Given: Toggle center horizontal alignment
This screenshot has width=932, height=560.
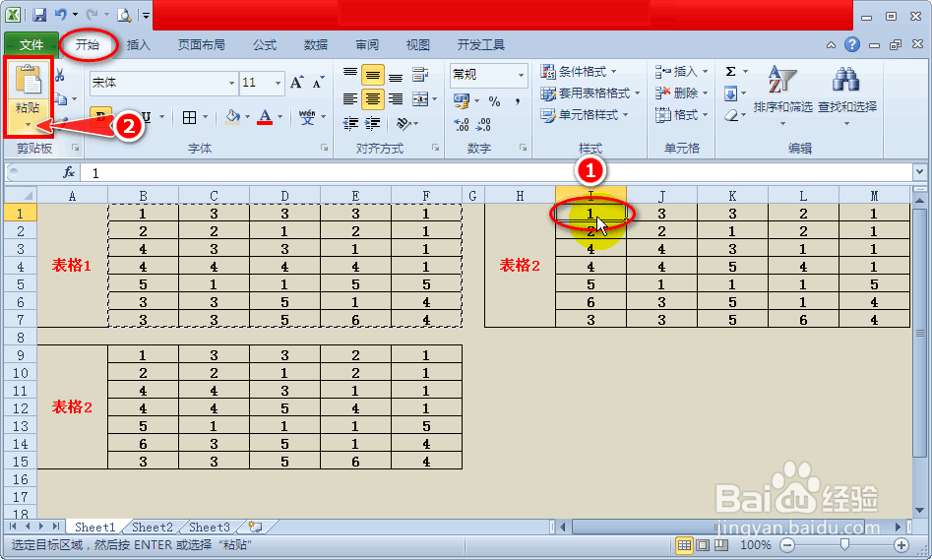Looking at the screenshot, I should click(x=373, y=98).
